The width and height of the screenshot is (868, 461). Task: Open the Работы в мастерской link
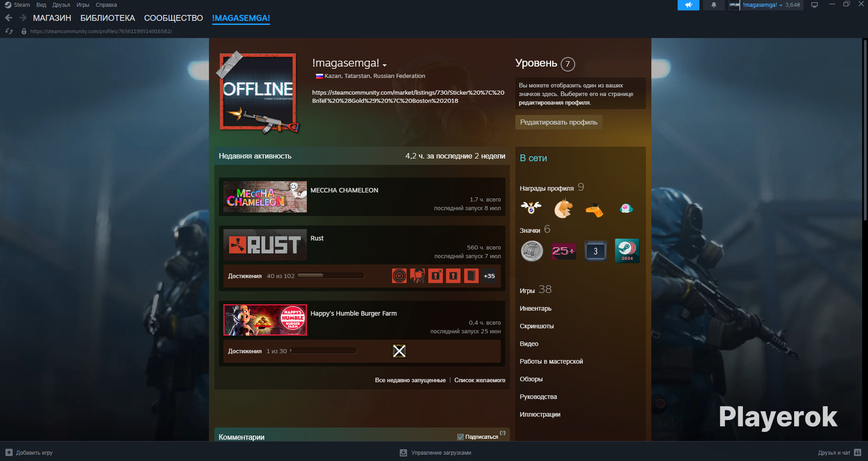point(551,361)
